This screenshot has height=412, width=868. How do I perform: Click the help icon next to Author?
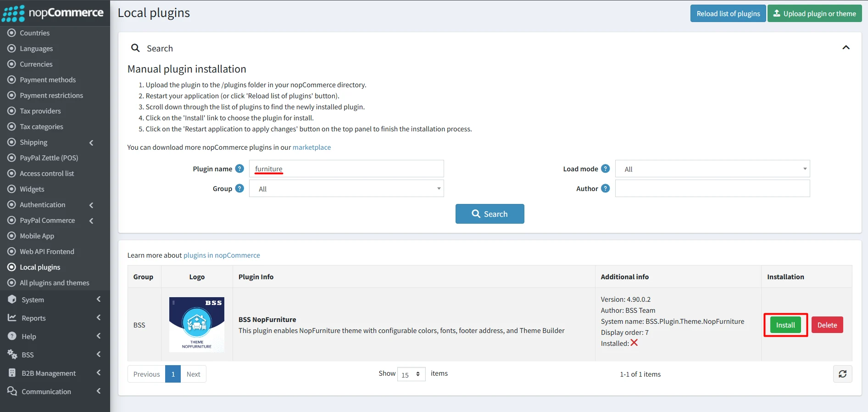[x=606, y=188]
